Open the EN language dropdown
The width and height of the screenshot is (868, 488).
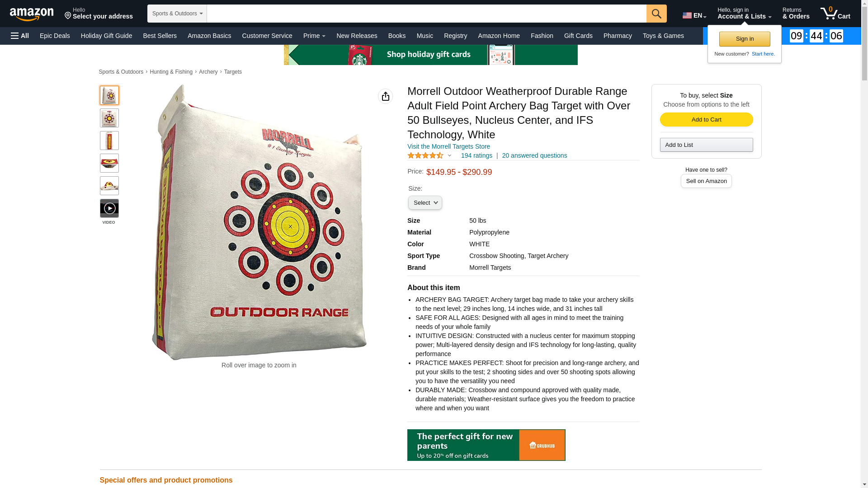694,15
